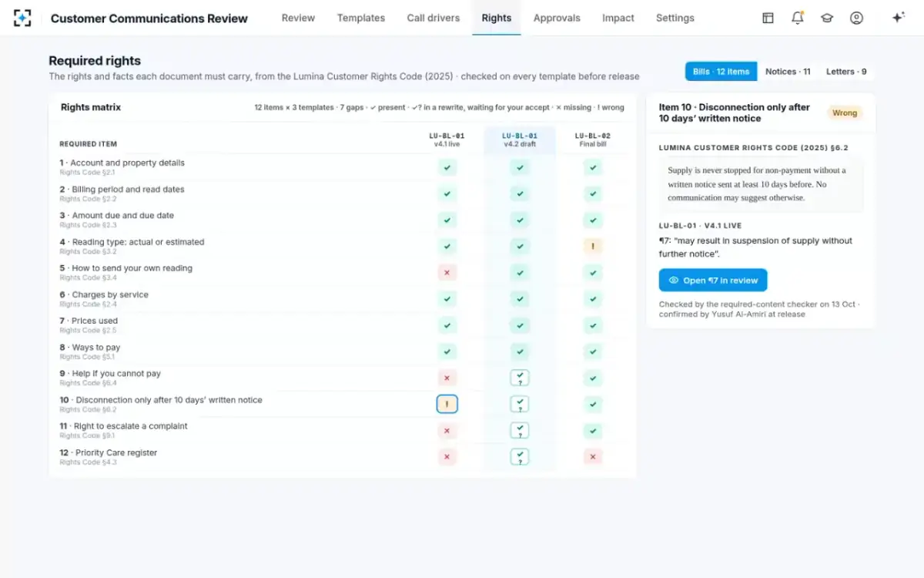The image size is (924, 578).
Task: Select v4.1 live cell for Account and property details
Action: pyautogui.click(x=447, y=167)
